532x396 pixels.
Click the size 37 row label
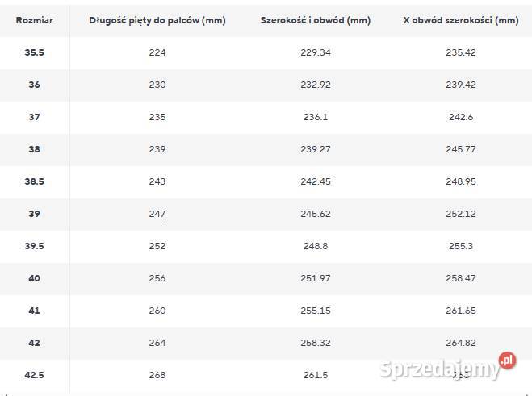[x=34, y=117]
